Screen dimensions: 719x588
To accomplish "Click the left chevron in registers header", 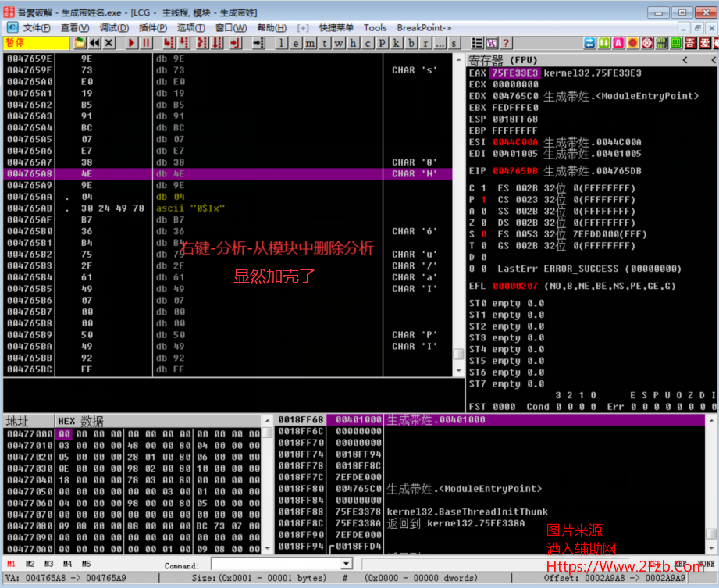I will pos(685,60).
